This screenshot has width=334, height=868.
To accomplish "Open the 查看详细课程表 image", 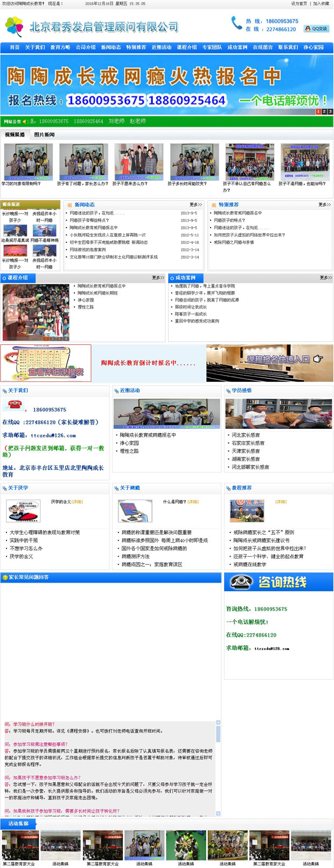I will (x=46, y=363).
